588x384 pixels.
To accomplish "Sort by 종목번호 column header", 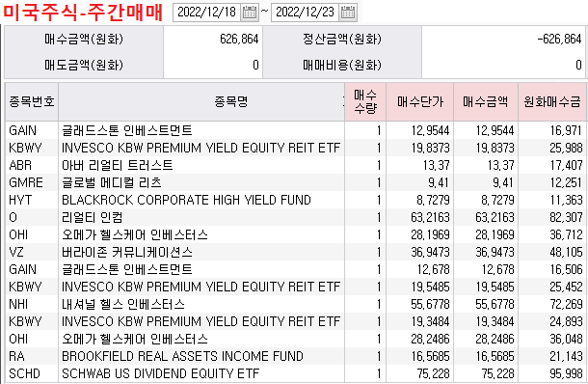I will (32, 101).
